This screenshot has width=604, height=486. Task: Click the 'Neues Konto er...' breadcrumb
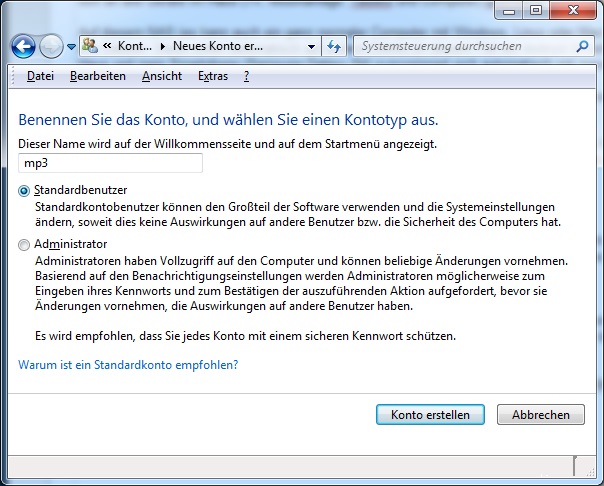(218, 46)
